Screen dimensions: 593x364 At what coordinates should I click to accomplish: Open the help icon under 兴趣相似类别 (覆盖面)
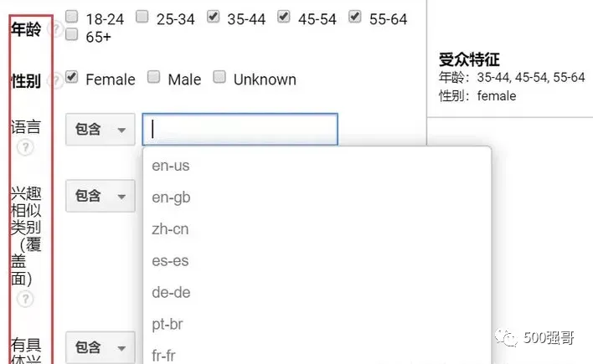point(25,299)
